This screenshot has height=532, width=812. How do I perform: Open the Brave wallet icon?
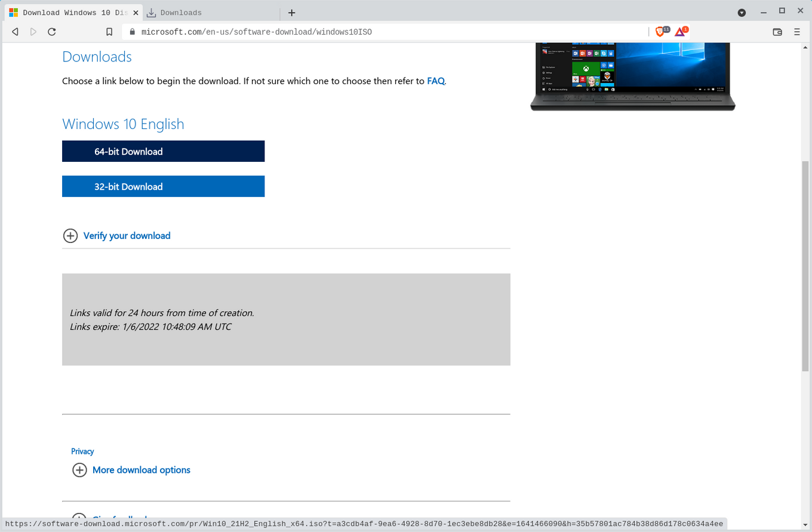click(777, 32)
